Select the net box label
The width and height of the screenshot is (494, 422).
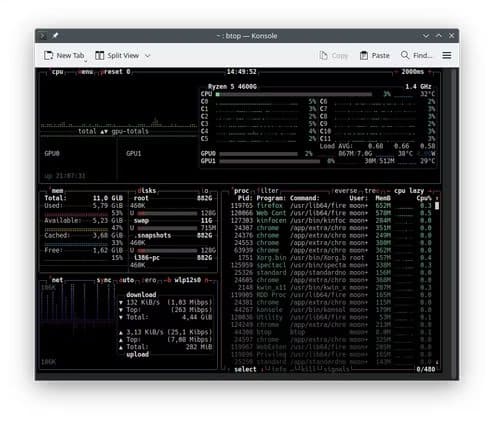point(57,280)
